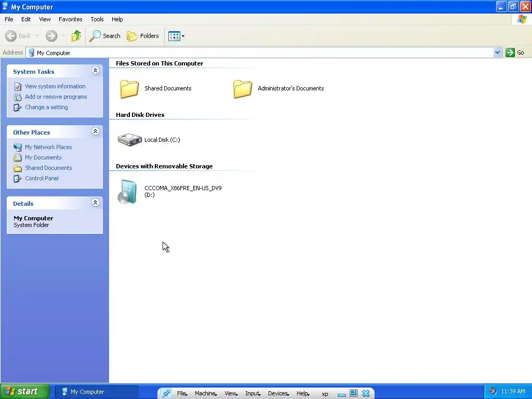Open the Favorites menu
The width and height of the screenshot is (532, 399).
(71, 19)
